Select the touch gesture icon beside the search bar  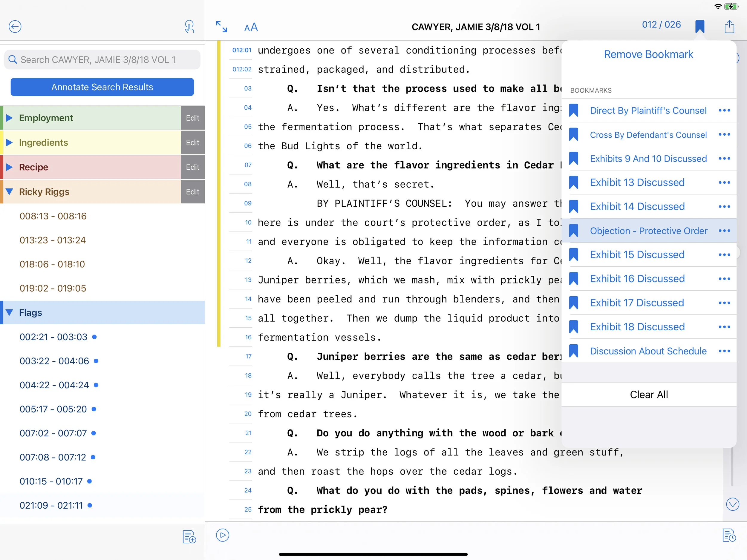pos(189,26)
